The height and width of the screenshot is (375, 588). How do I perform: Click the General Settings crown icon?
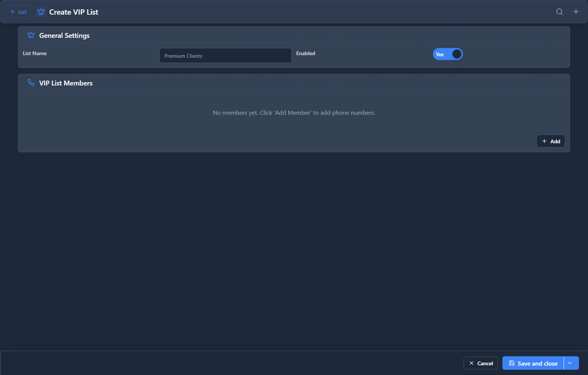(31, 35)
